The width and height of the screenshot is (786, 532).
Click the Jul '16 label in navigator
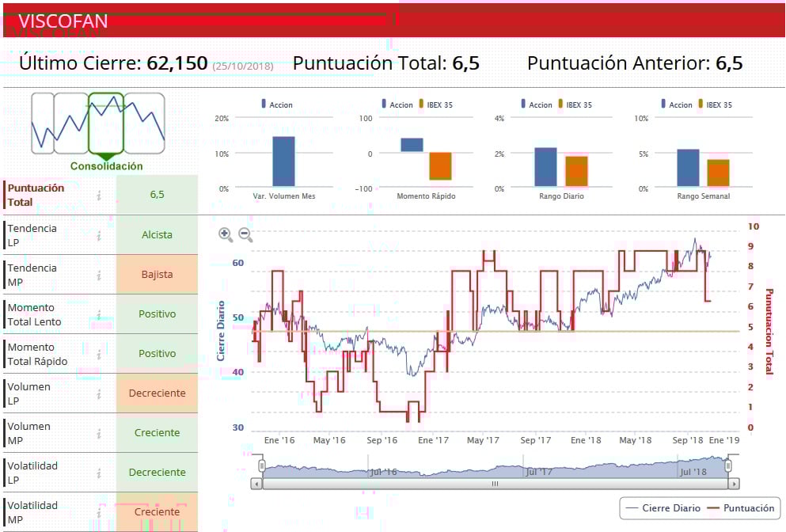[384, 472]
